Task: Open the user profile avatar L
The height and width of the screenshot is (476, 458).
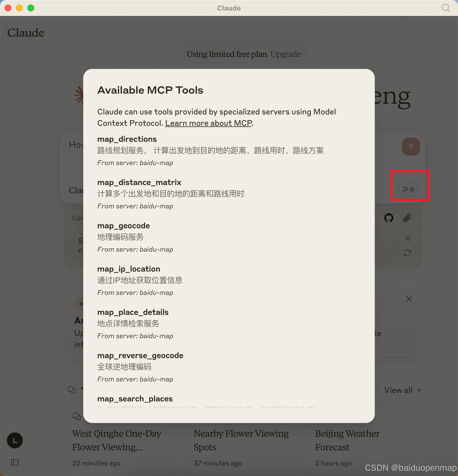Action: click(15, 440)
